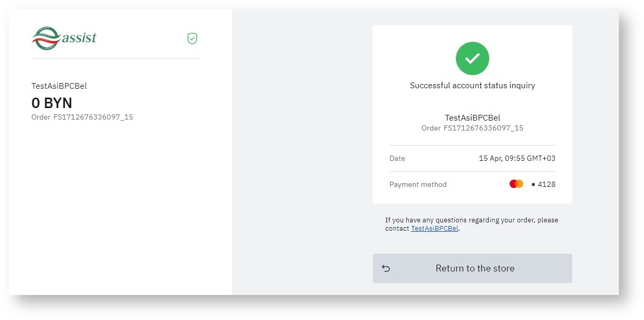644x320 pixels.
Task: Click the questions regarding your order text
Action: click(471, 220)
